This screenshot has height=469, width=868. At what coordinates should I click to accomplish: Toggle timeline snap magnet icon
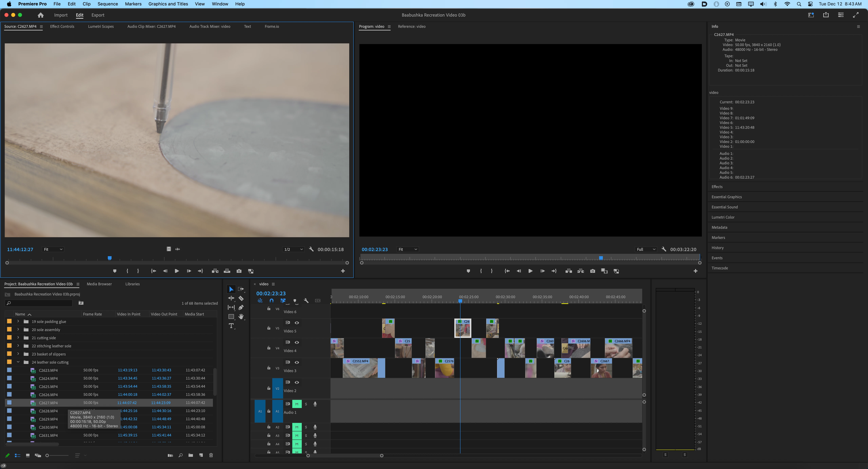[272, 301]
